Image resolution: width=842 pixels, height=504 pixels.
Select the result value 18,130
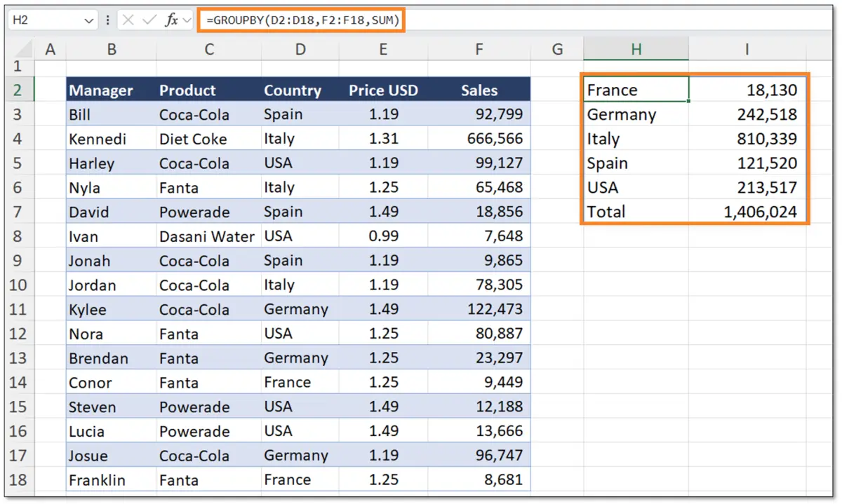coord(747,90)
